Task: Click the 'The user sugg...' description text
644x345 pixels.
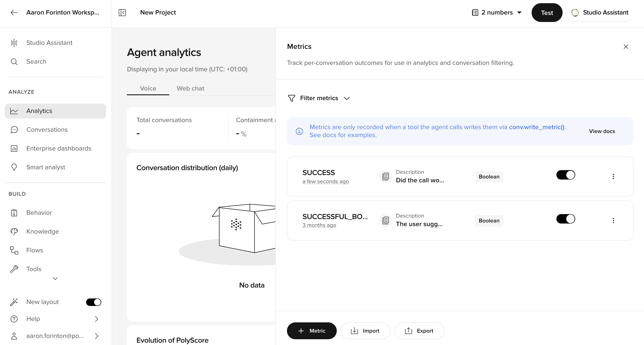Action: [x=419, y=224]
